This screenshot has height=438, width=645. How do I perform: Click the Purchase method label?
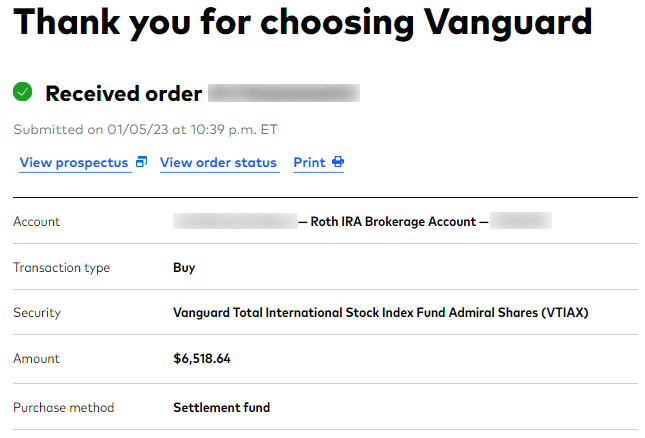(x=64, y=408)
